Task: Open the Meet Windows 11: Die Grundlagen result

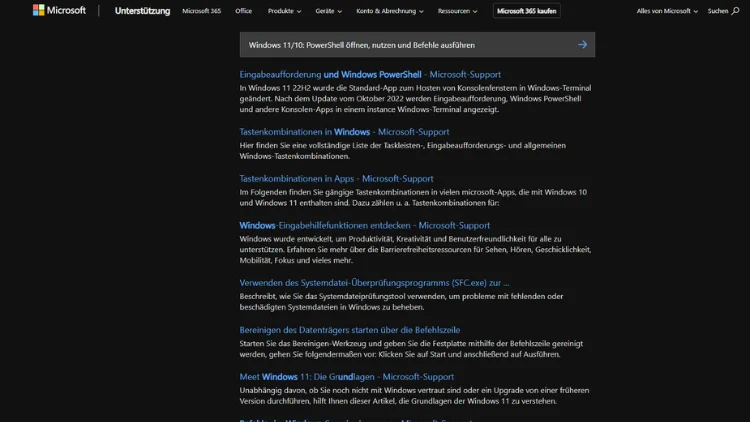Action: (x=346, y=377)
